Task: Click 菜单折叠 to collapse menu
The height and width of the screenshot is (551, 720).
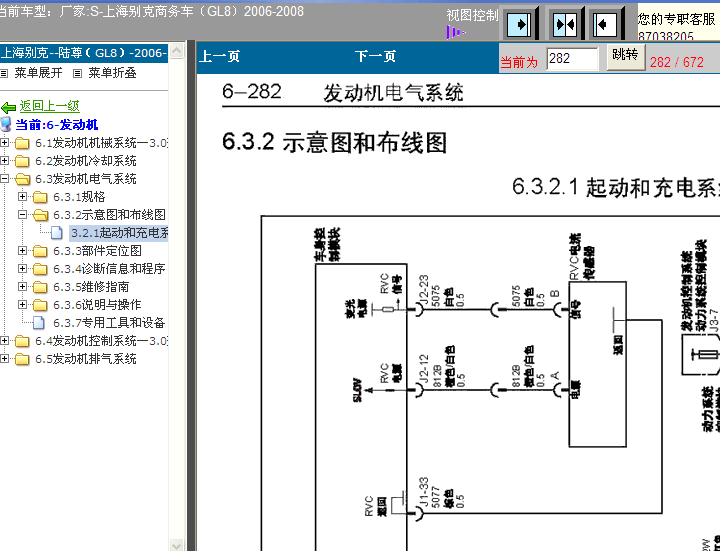Action: [x=112, y=73]
